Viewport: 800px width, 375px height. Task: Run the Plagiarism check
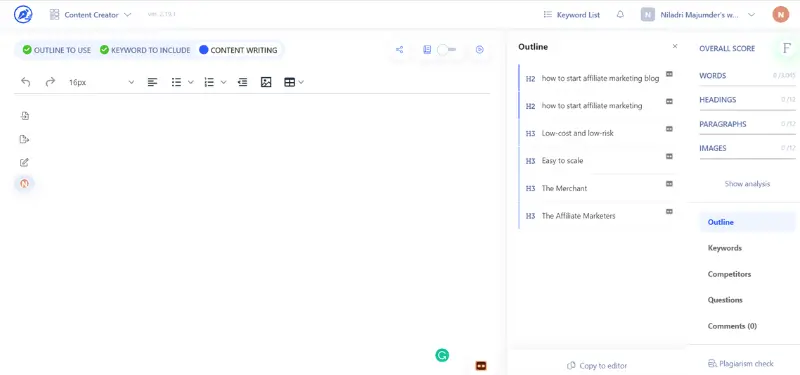click(x=741, y=364)
